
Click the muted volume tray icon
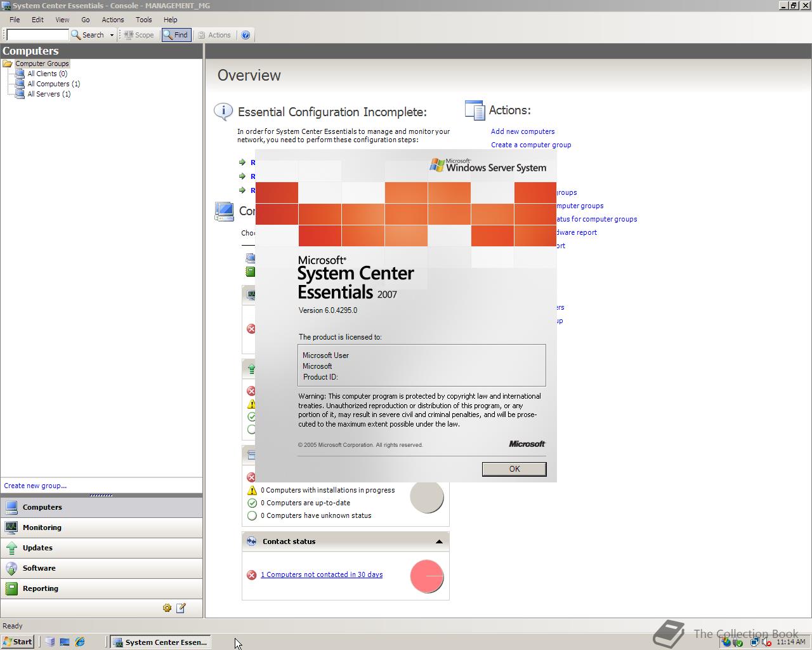click(x=768, y=642)
